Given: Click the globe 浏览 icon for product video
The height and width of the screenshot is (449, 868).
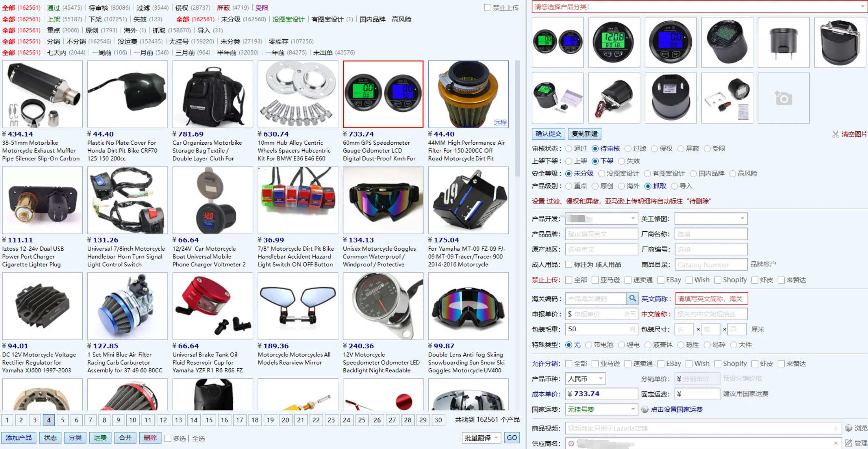Looking at the screenshot, I should point(849,428).
